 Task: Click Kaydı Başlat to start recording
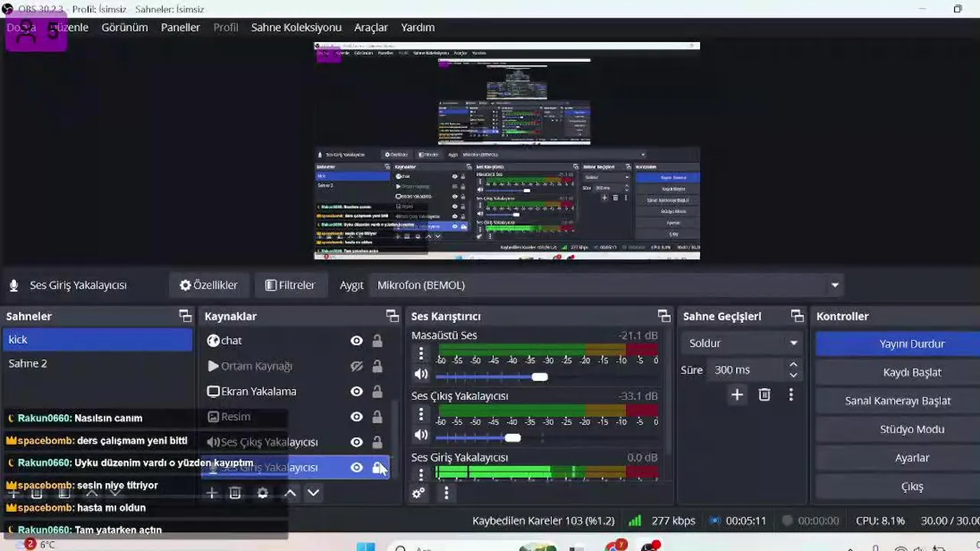pyautogui.click(x=898, y=373)
